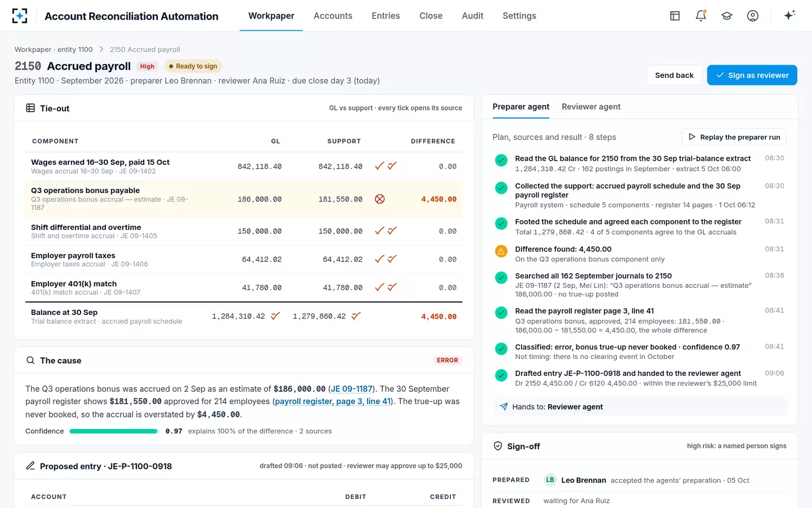Image resolution: width=812 pixels, height=508 pixels.
Task: Click Read the payroll register page 3 step
Action: coord(639,320)
